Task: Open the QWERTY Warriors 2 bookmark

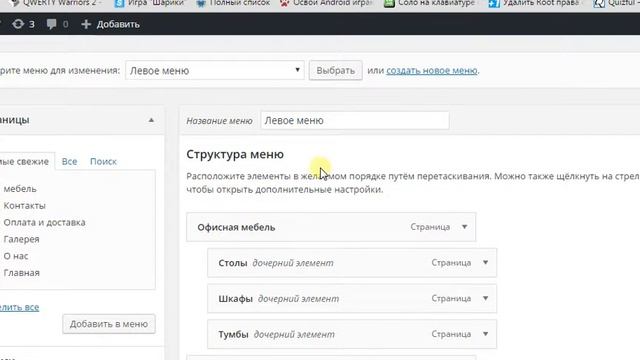Action: click(55, 3)
